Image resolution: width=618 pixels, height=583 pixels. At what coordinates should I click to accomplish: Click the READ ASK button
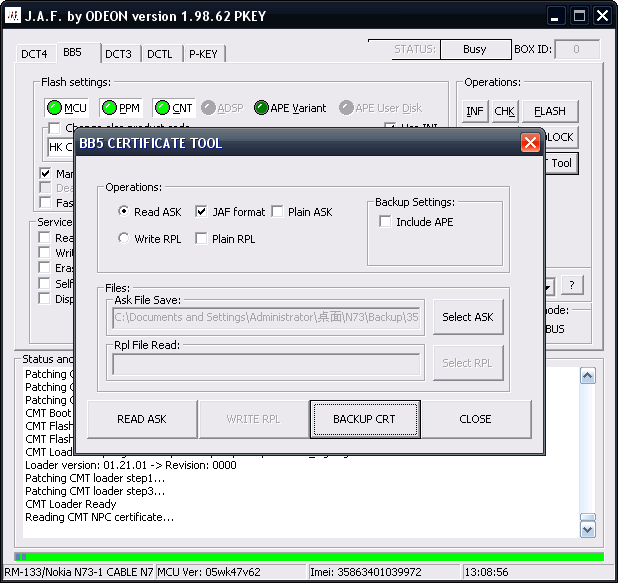point(142,419)
